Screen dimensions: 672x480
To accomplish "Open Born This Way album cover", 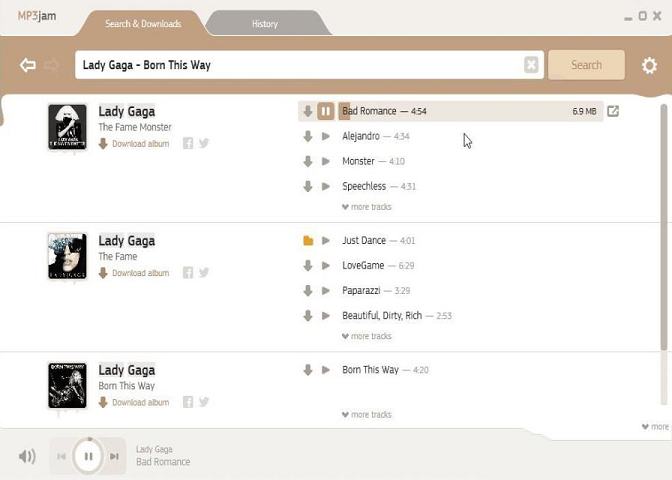I will click(67, 386).
